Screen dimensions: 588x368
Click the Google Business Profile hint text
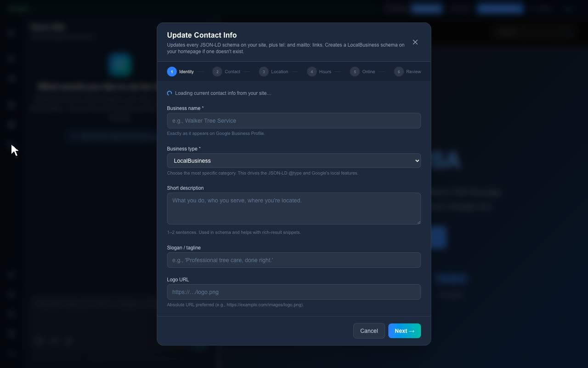click(x=216, y=133)
